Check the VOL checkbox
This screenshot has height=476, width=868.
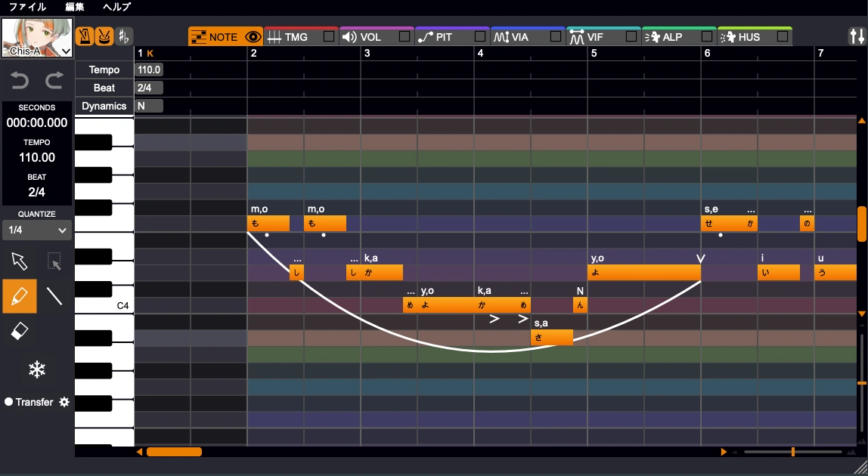[x=405, y=36]
